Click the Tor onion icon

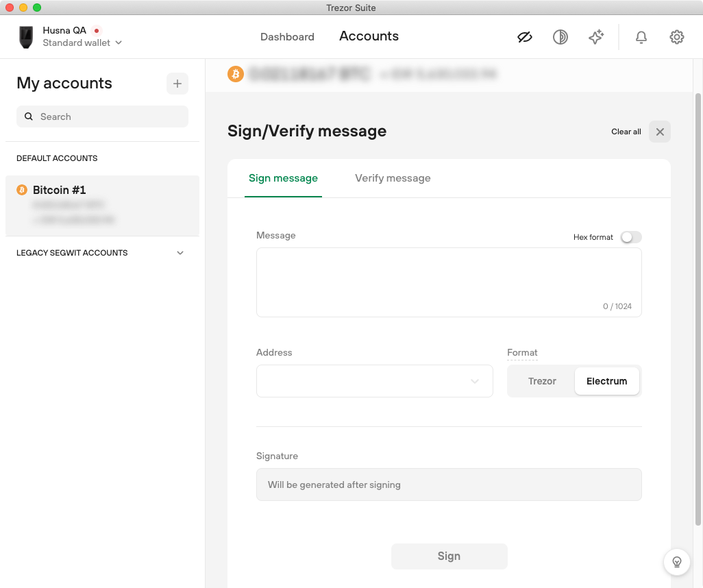(x=560, y=37)
